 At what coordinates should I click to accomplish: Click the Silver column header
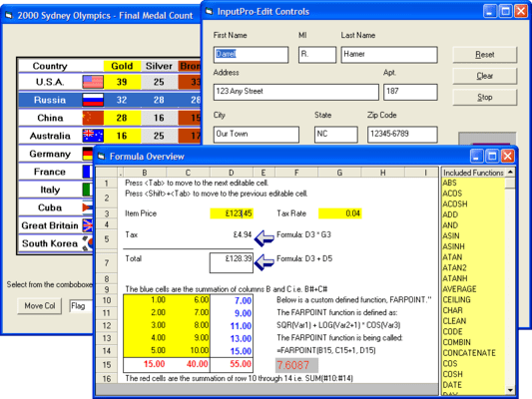(159, 66)
